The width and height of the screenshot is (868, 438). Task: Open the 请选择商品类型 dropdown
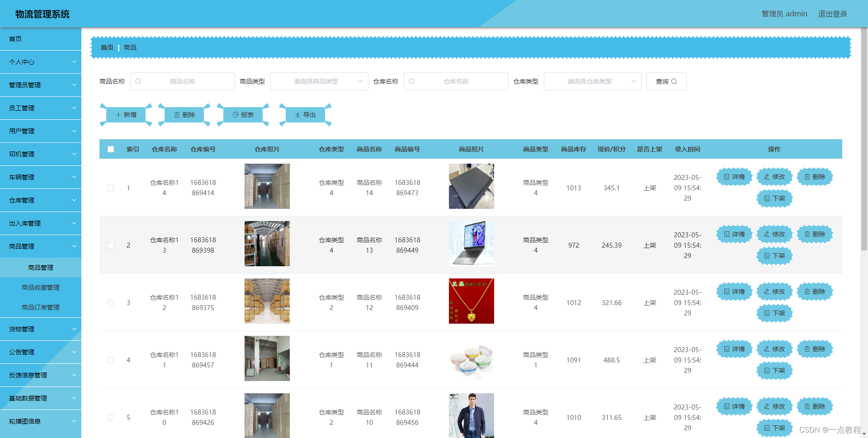(x=319, y=81)
